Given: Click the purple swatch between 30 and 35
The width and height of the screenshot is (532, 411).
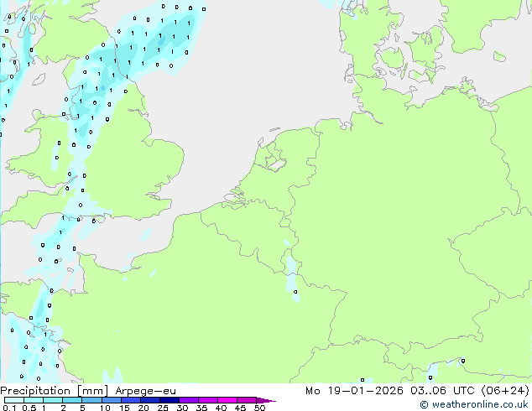Looking at the screenshot, I should coord(188,400).
